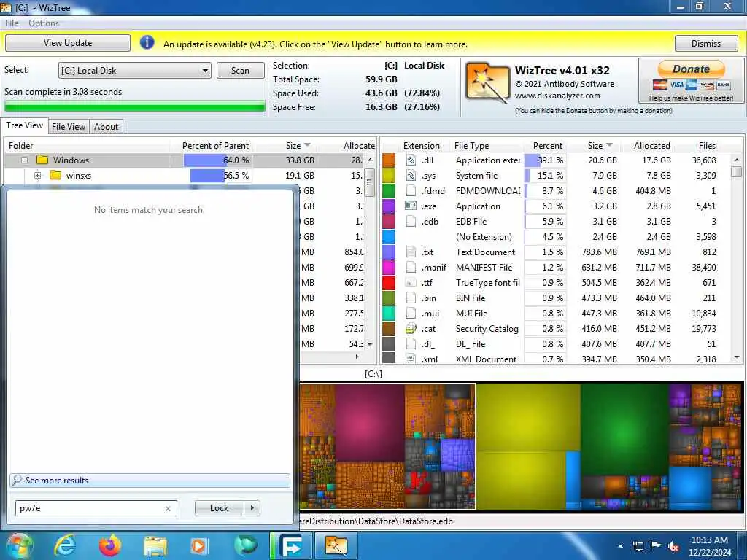Click the green .fdmdownload color swatch
The image size is (747, 560).
click(x=389, y=190)
